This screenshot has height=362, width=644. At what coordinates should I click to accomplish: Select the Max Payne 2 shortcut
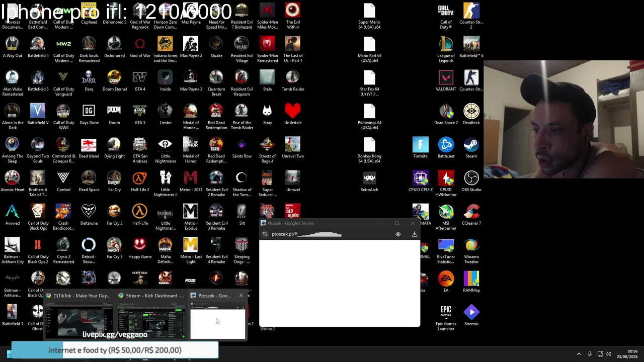[x=191, y=47]
